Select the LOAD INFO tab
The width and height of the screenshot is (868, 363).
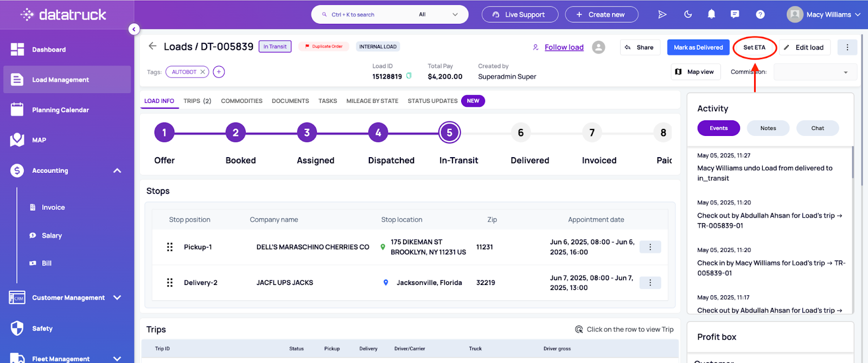coord(159,101)
